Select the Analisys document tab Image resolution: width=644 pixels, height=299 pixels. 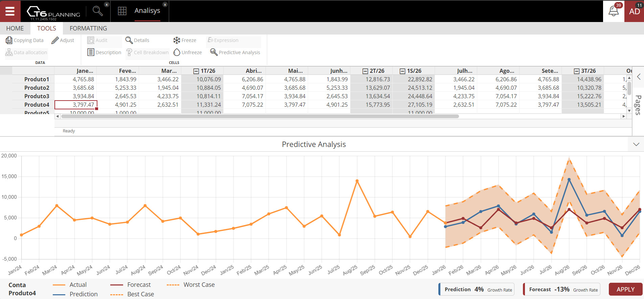(x=147, y=10)
